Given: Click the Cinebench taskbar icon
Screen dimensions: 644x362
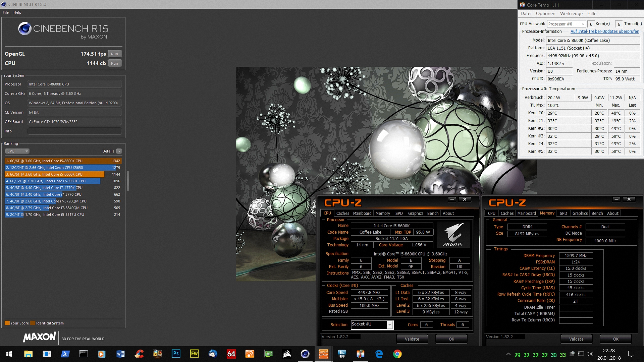Looking at the screenshot, I should 305,354.
